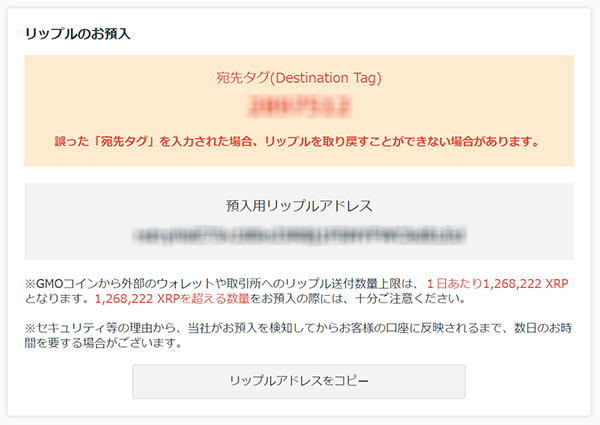Click the red 1,268,222 XRPを超える数量 text
Viewport: 600px width, 425px height.
tap(172, 299)
